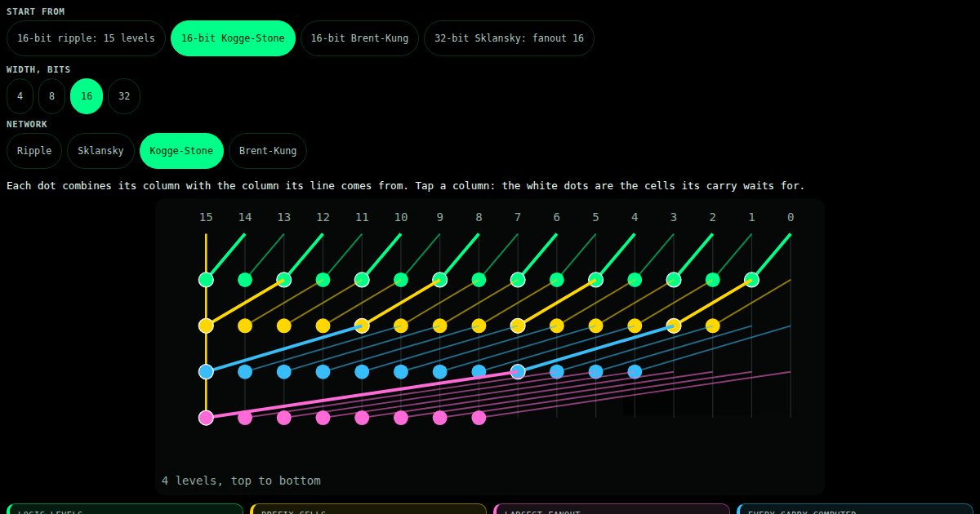Click the pink level-4 dot in column 11
Viewport: 980px width, 514px height.
click(x=362, y=418)
